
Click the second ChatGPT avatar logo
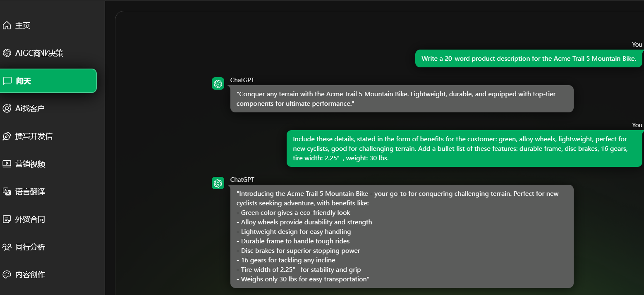pyautogui.click(x=218, y=183)
